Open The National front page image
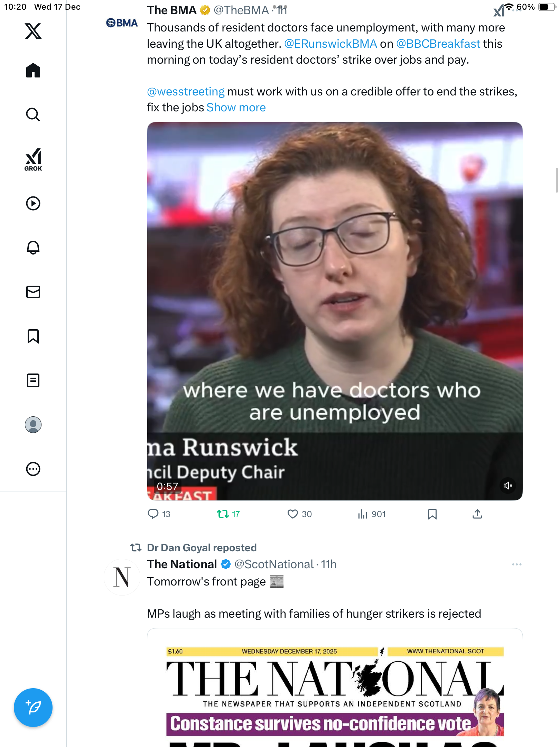Screen dimensions: 560x747 tap(335, 688)
